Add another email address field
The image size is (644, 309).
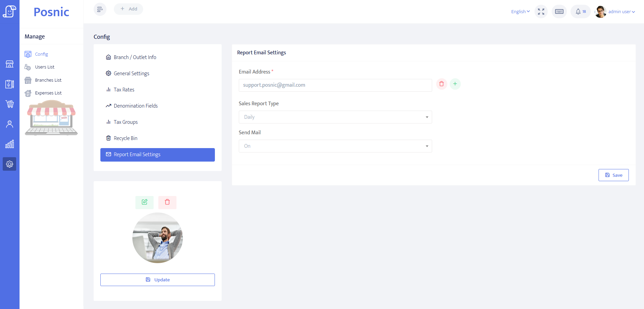(455, 84)
